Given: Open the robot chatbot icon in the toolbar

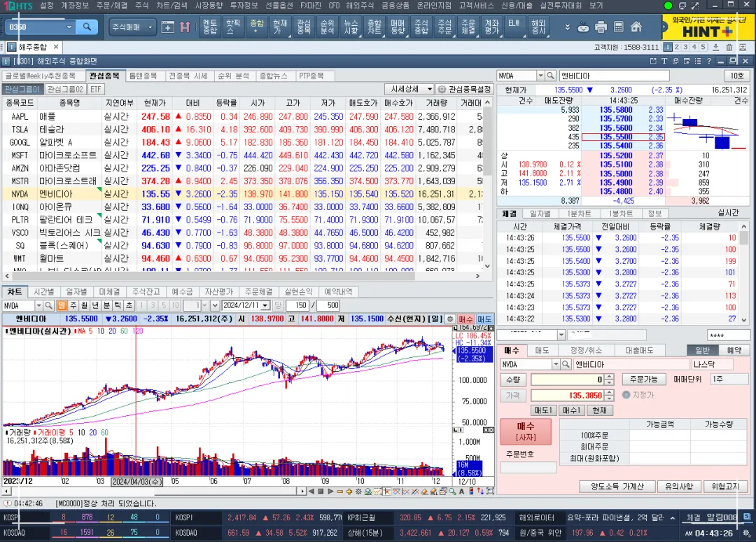Looking at the screenshot, I should point(583,27).
